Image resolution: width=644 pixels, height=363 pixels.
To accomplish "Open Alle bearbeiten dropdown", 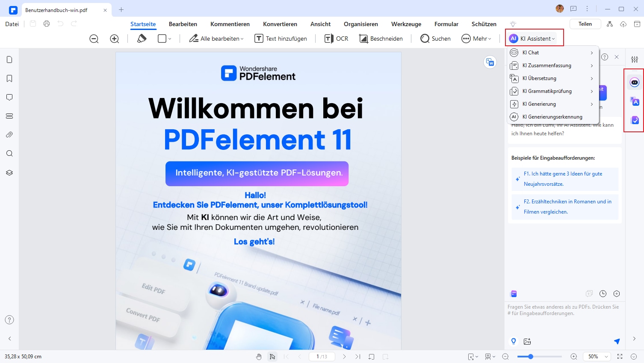I will click(x=216, y=39).
